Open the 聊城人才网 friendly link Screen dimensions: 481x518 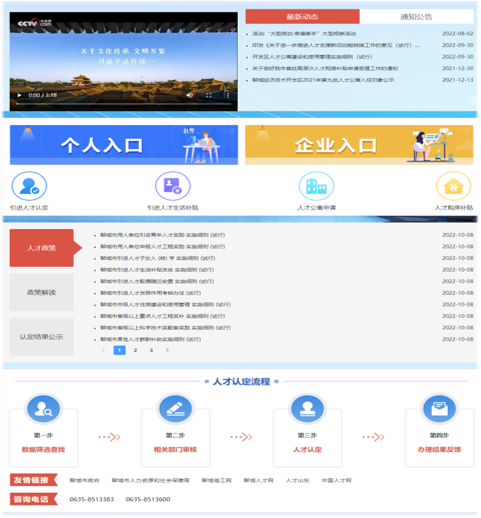click(259, 481)
